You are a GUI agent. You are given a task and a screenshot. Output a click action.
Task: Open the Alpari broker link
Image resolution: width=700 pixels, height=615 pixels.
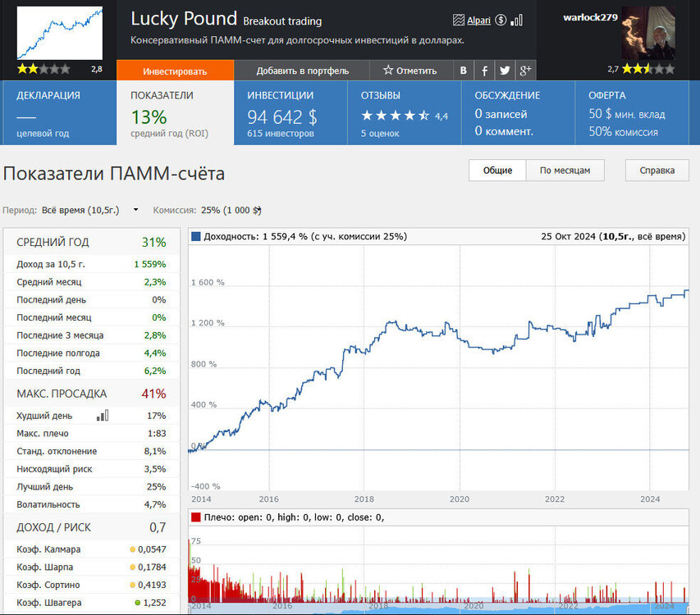(x=478, y=20)
